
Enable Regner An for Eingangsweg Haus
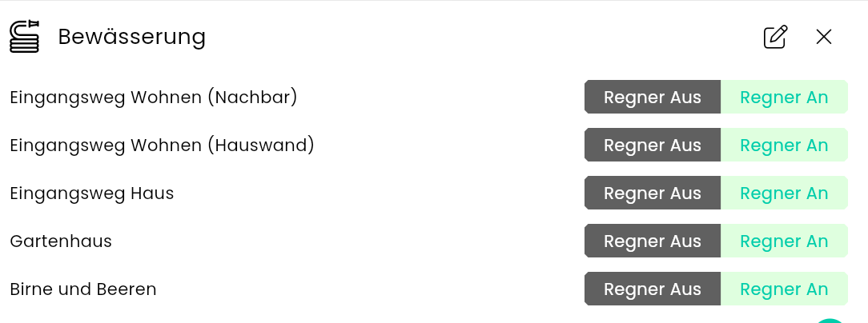[784, 193]
